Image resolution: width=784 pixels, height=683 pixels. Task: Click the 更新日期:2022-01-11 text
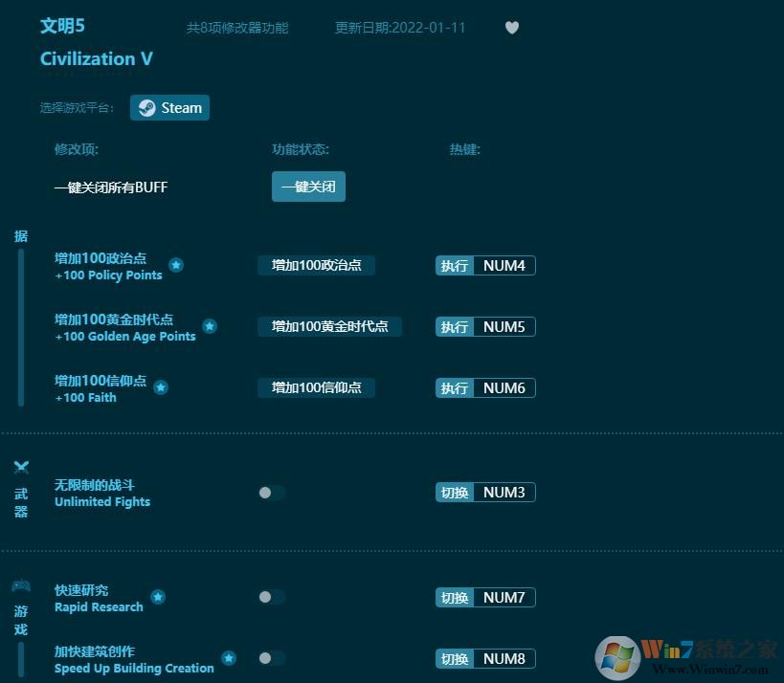400,28
